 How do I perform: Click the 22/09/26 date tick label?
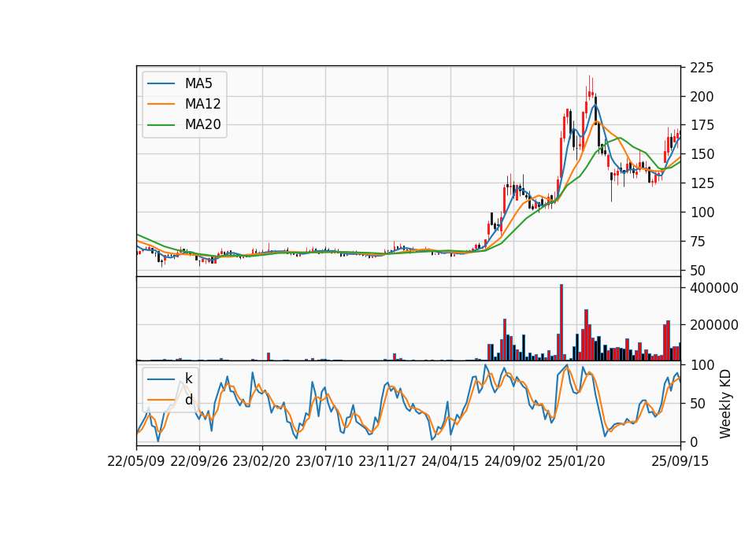(x=199, y=461)
